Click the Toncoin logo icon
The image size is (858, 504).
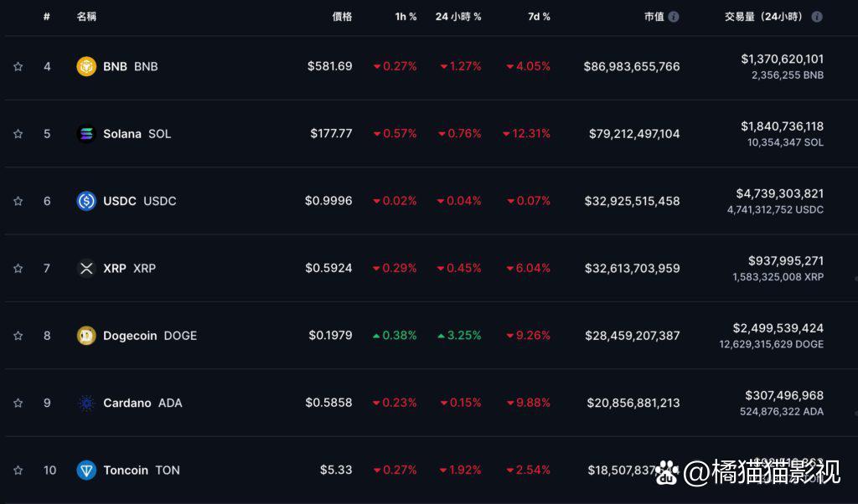(86, 471)
